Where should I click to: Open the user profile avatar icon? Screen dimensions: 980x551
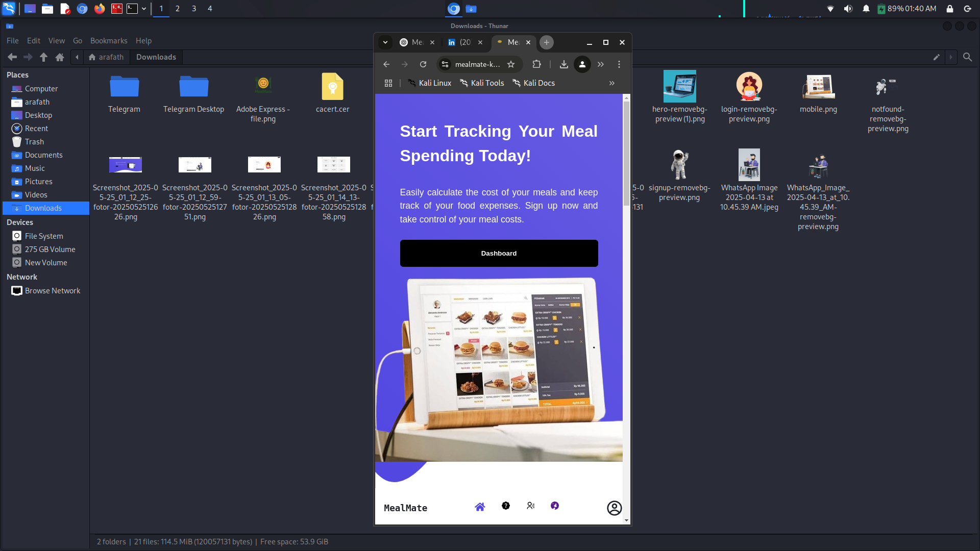click(614, 508)
